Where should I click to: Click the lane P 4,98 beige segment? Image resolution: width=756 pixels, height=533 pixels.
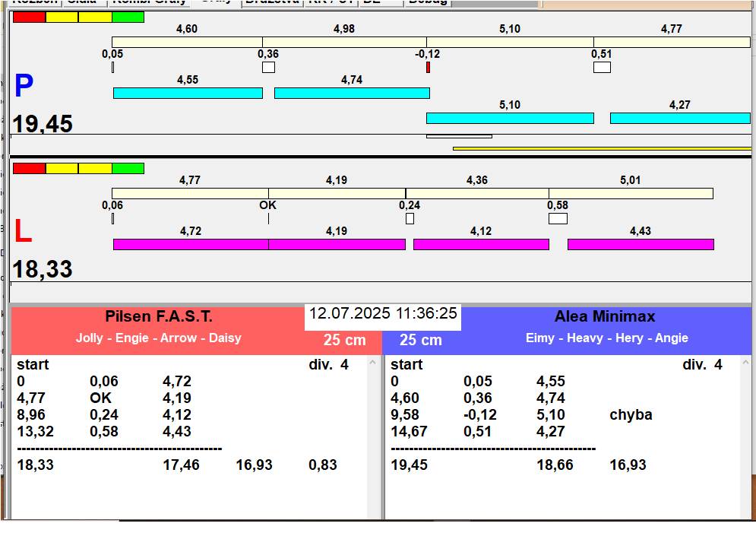click(x=344, y=42)
